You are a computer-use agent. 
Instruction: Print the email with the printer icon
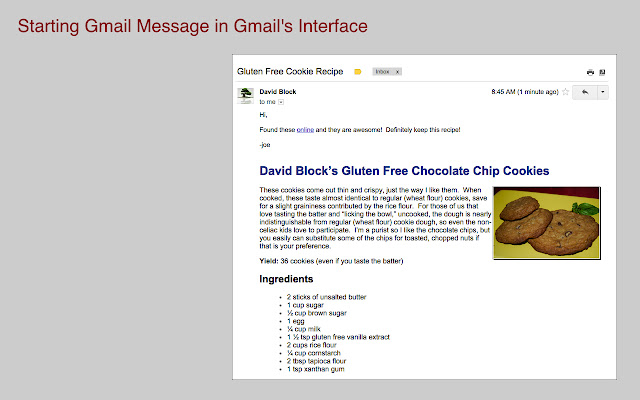[590, 72]
